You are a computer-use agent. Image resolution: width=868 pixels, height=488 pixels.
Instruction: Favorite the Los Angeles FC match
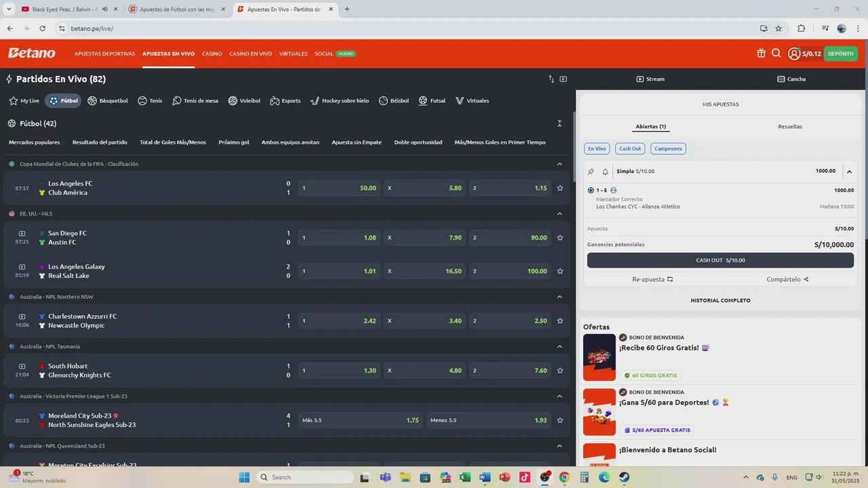[560, 188]
